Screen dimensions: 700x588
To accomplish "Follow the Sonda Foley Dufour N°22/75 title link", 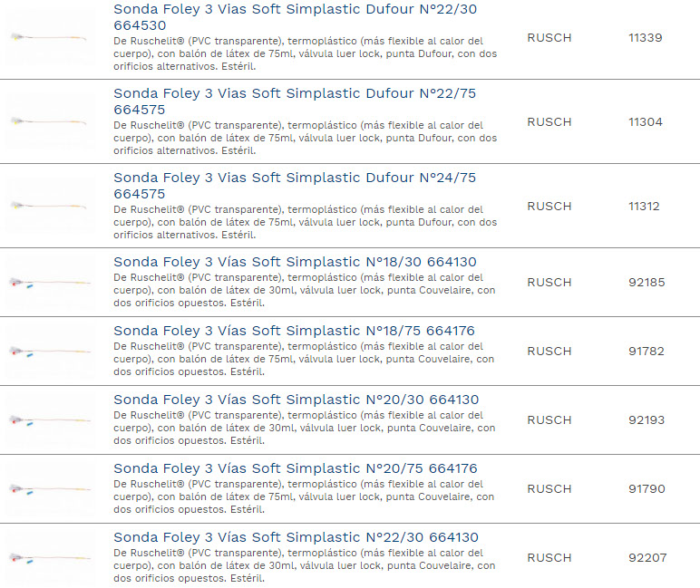I will point(295,93).
